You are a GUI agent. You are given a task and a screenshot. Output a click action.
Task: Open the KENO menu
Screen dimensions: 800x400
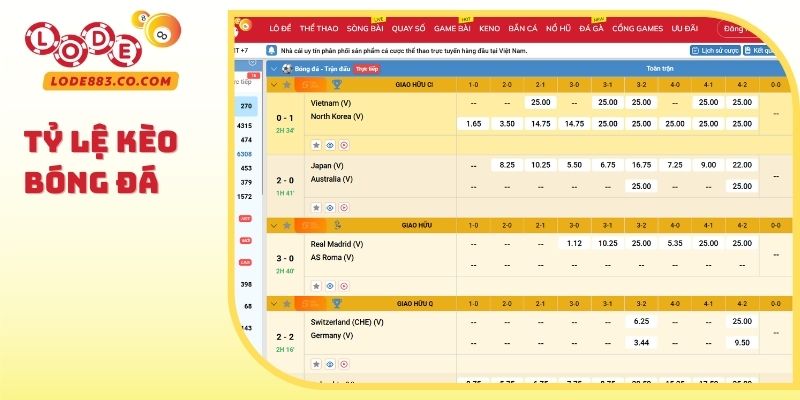coord(489,29)
